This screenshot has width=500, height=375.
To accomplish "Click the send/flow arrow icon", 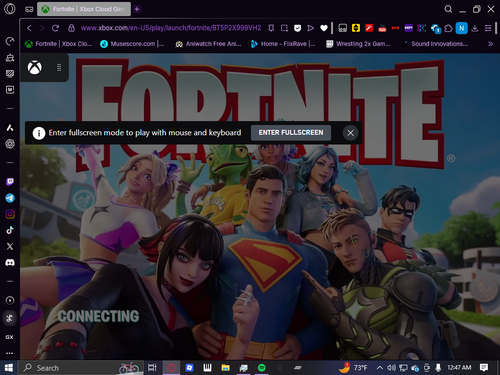I will point(310,28).
